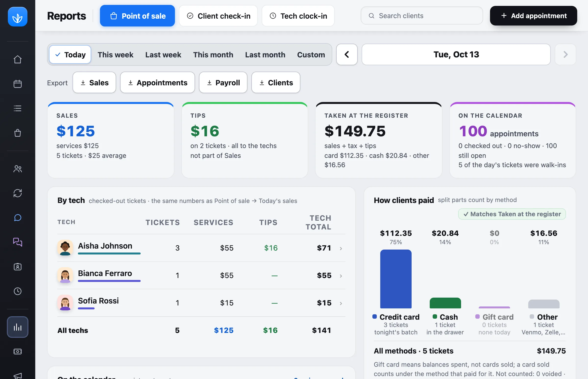Click Bianca Ferraro's avatar
This screenshot has height=379, width=588.
pyautogui.click(x=65, y=275)
